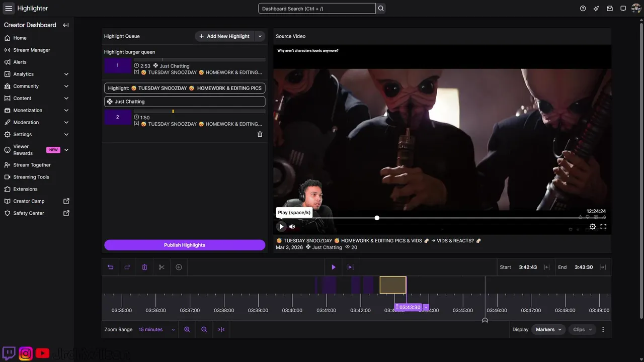Image resolution: width=644 pixels, height=362 pixels.
Task: Open the help icon in top bar
Action: [x=583, y=9]
